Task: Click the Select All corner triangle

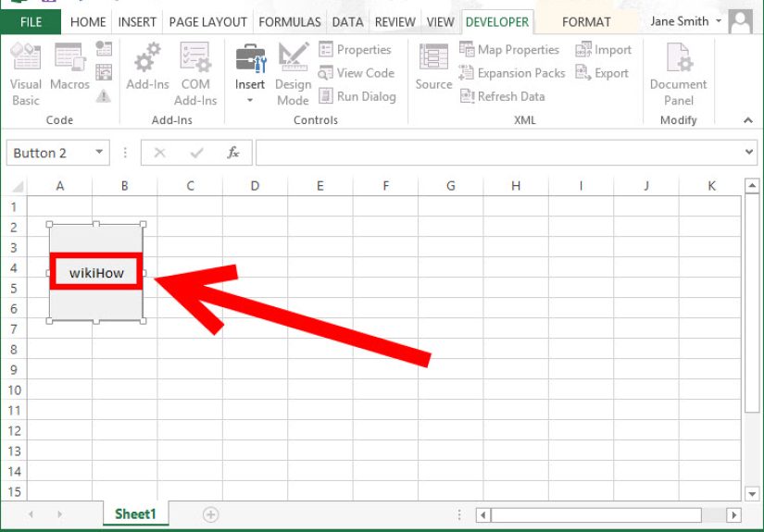Action: click(x=17, y=186)
